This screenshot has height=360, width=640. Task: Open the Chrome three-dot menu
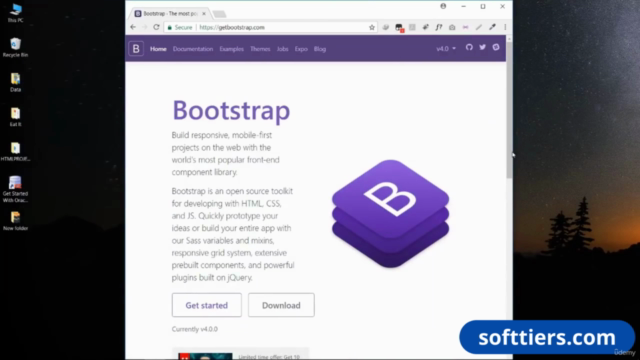click(505, 27)
